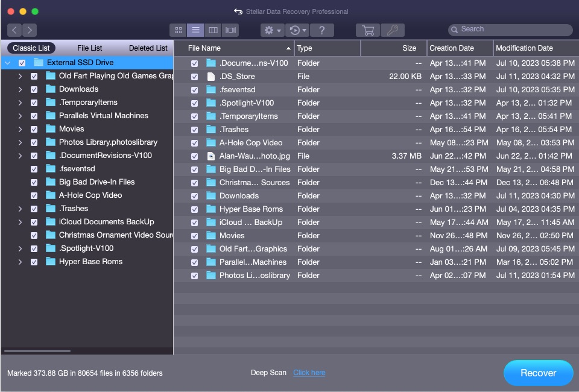This screenshot has width=579, height=392.
Task: Open the shopping cart purchase icon
Action: point(368,30)
